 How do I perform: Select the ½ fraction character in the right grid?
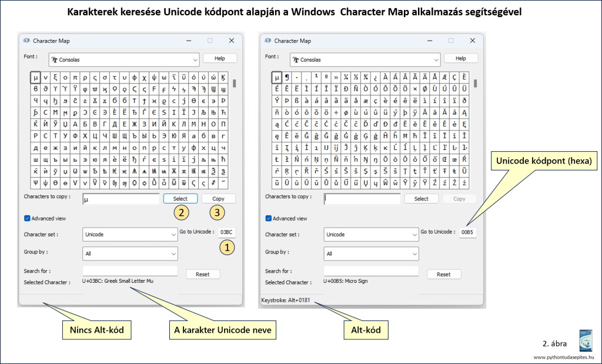click(x=355, y=77)
